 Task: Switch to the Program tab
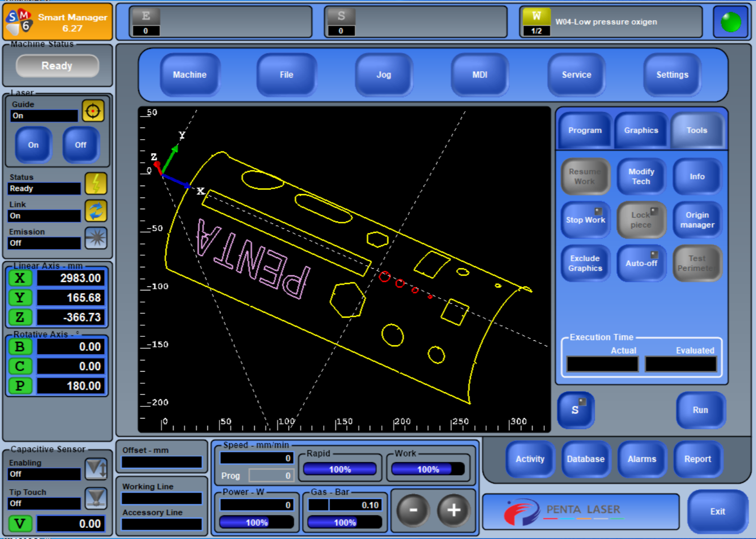[x=585, y=130]
